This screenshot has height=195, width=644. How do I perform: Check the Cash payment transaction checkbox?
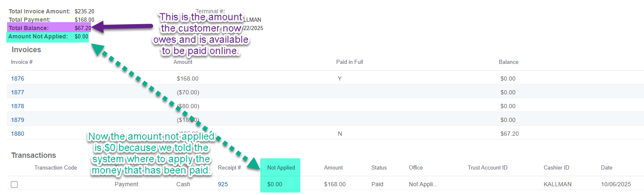tap(14, 185)
